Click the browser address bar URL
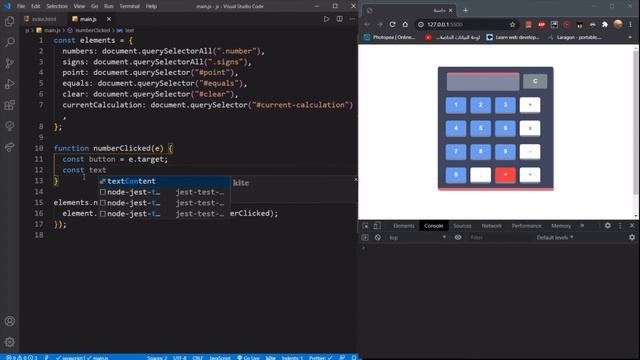Viewport: 640px width, 360px height. click(445, 24)
